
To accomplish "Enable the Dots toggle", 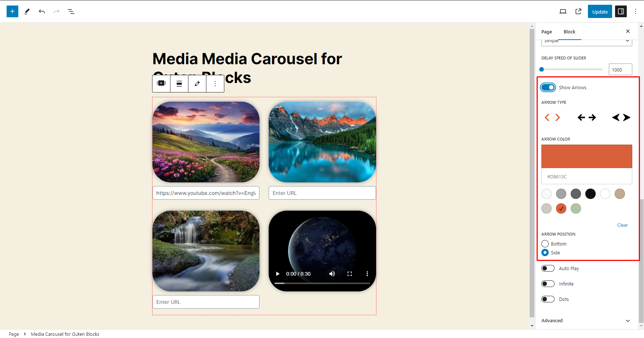I will click(x=548, y=299).
